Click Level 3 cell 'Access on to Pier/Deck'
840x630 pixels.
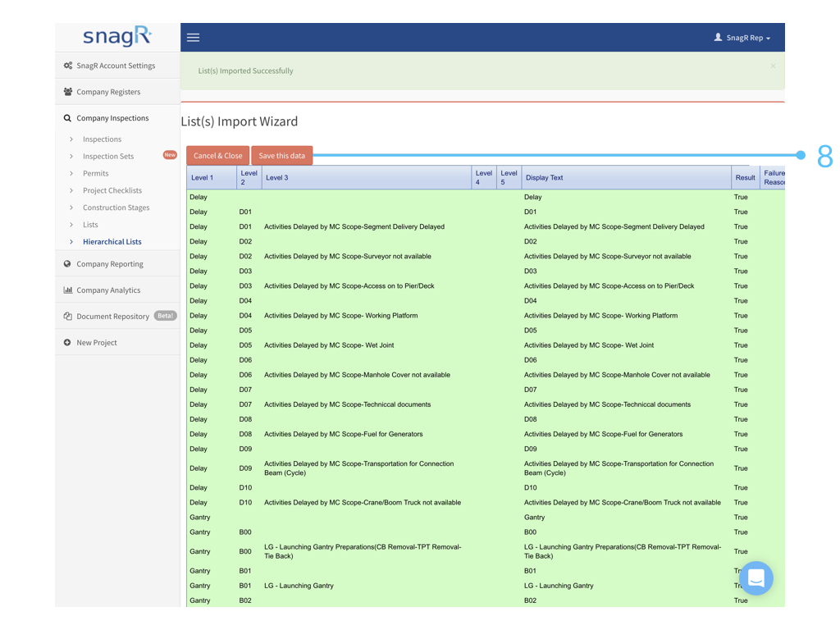pos(349,286)
